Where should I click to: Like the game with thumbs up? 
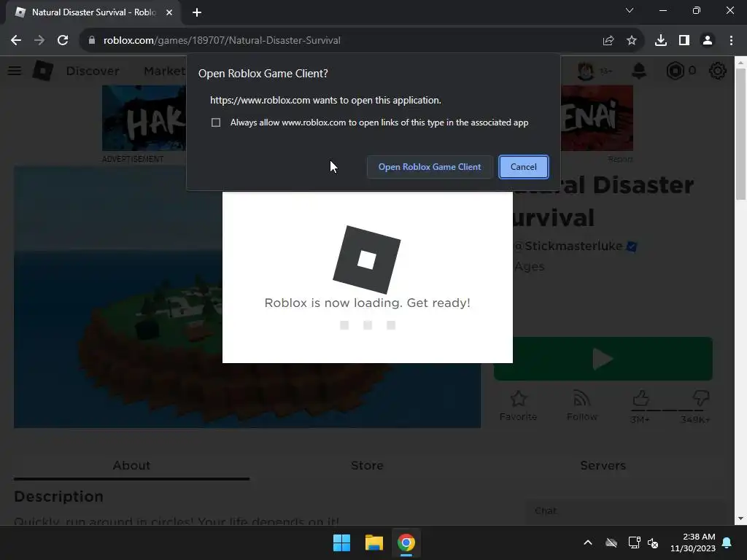(x=640, y=399)
